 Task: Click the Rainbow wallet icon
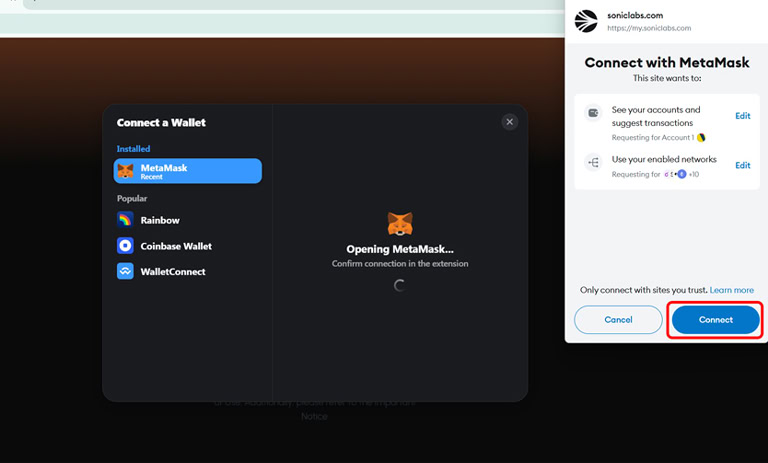click(x=125, y=220)
